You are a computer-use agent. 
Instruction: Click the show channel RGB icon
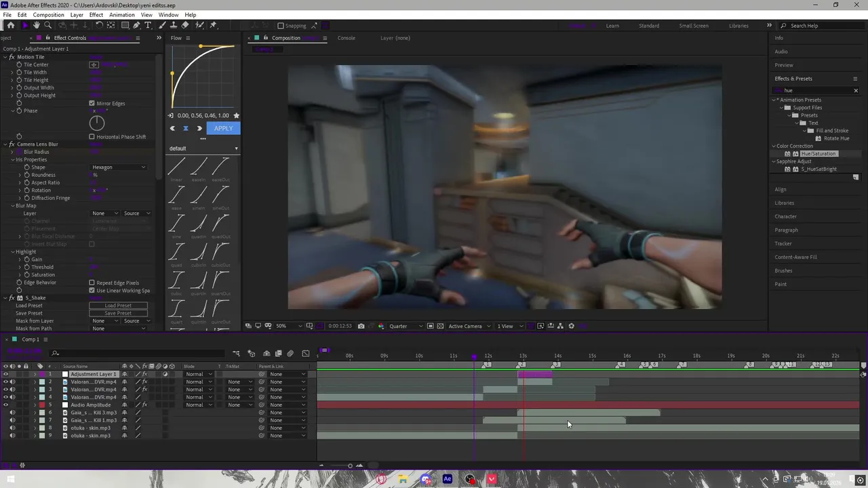coord(380,326)
